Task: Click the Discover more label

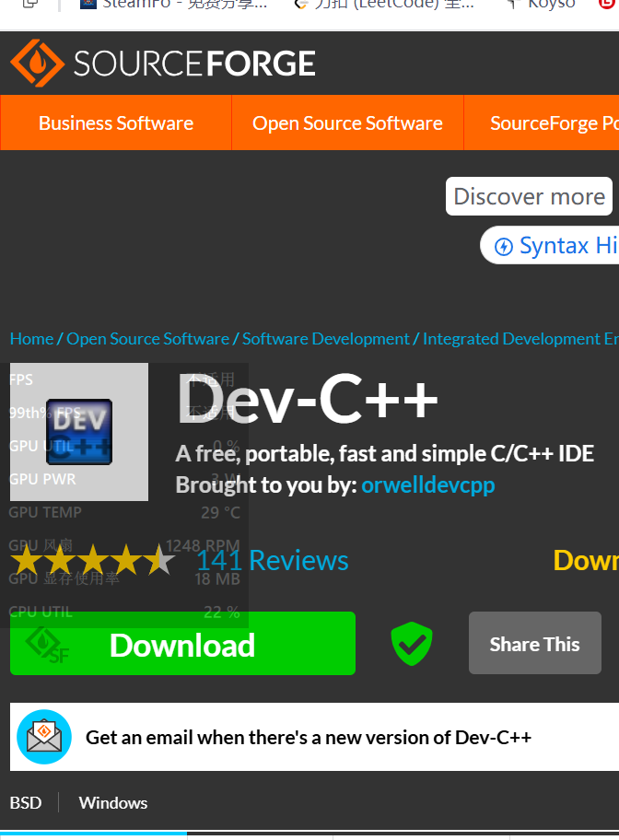Action: point(529,196)
